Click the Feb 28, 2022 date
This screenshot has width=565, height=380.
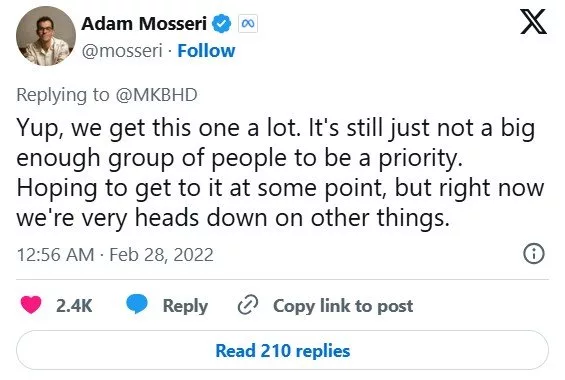[161, 255]
